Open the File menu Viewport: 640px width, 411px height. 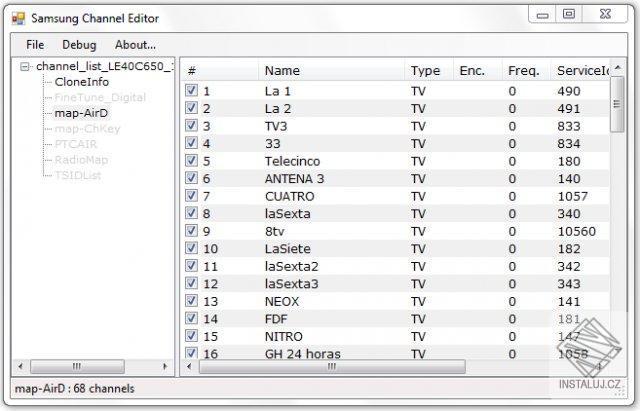[x=35, y=44]
